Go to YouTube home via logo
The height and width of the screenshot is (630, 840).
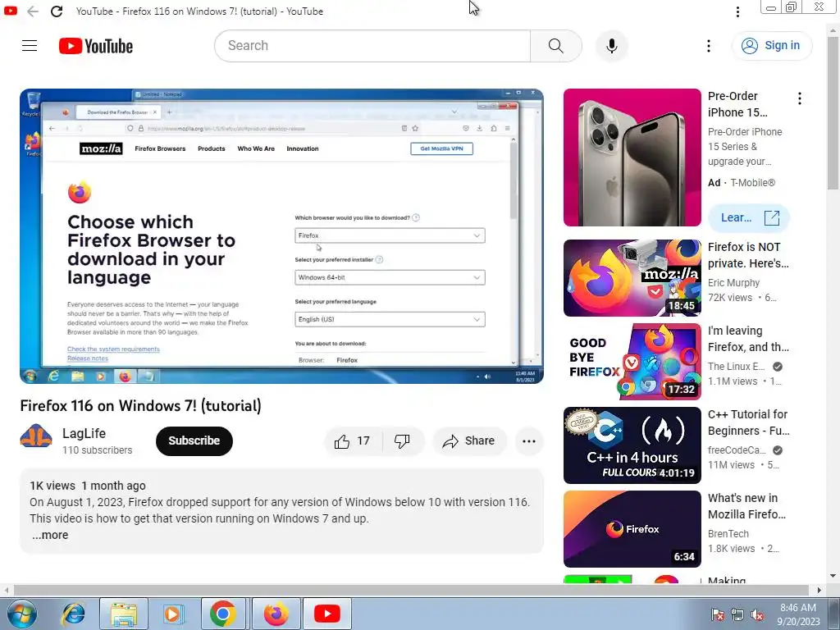tap(96, 46)
